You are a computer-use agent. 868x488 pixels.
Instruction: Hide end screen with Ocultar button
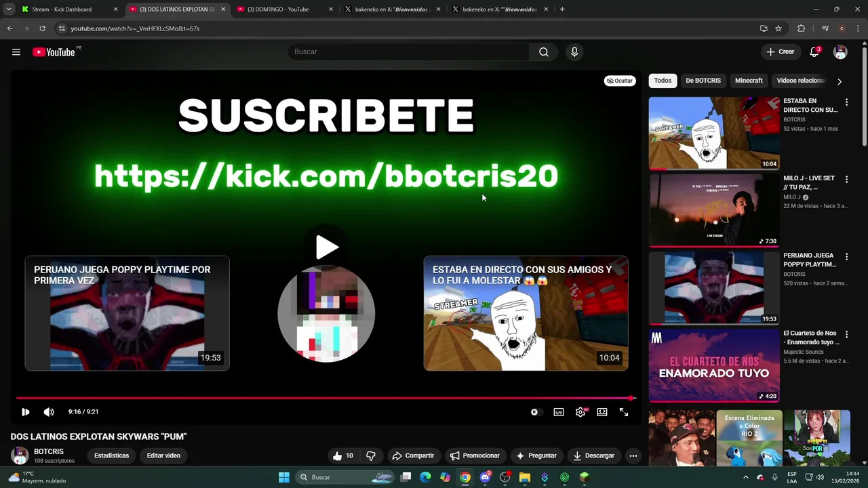619,81
